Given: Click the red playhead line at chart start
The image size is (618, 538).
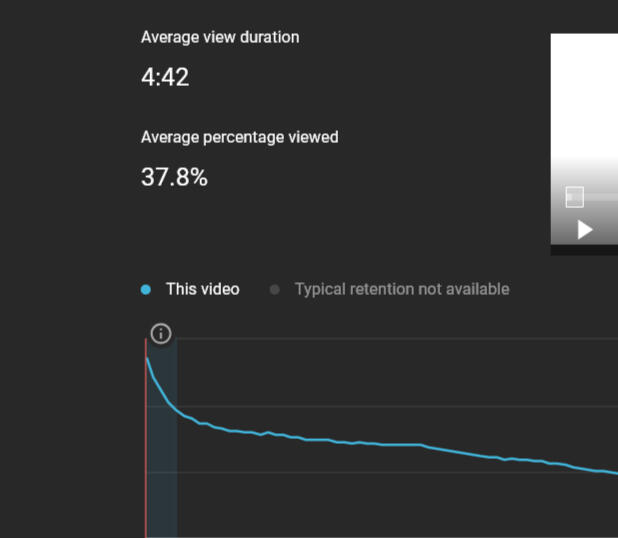Looking at the screenshot, I should 146,437.
